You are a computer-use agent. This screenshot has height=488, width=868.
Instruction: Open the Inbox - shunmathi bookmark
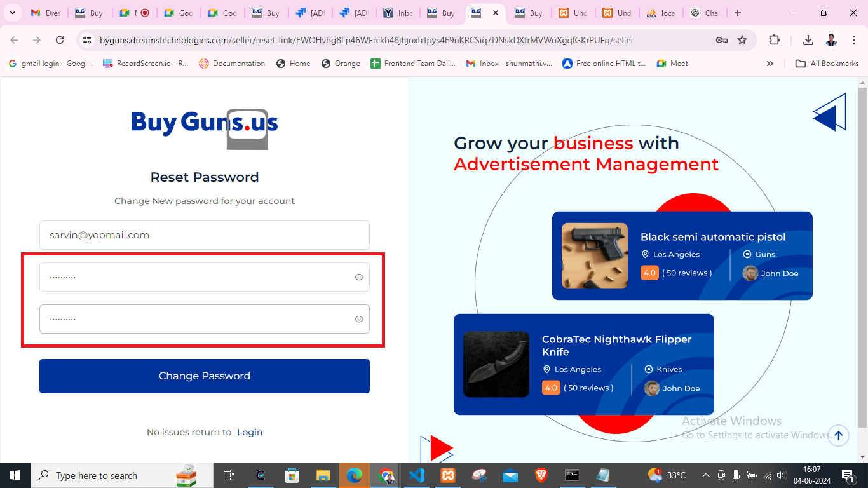[x=509, y=64]
